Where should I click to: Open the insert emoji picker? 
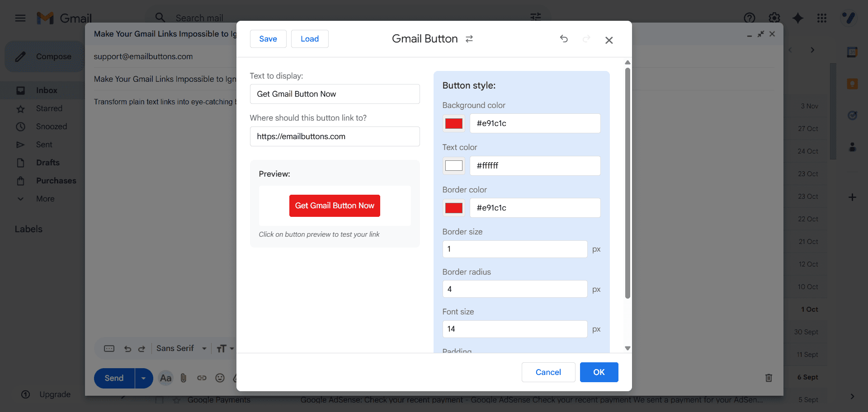pos(220,378)
